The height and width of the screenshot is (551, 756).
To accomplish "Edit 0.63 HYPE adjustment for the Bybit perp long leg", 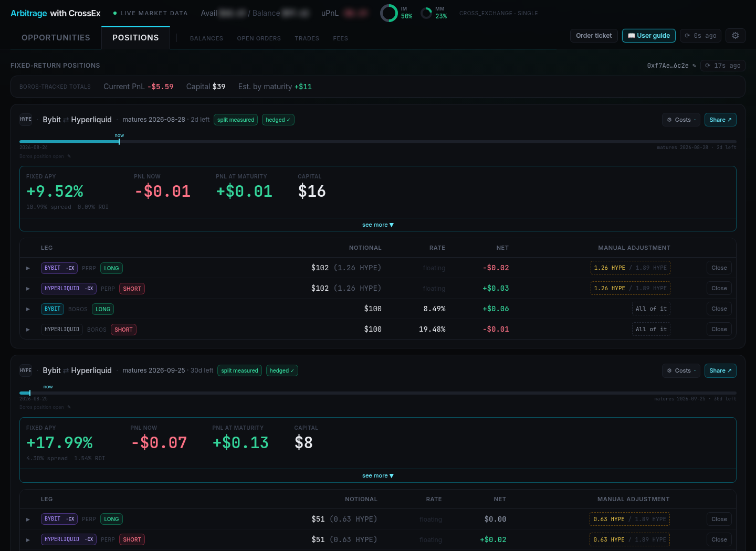I will pos(629,519).
